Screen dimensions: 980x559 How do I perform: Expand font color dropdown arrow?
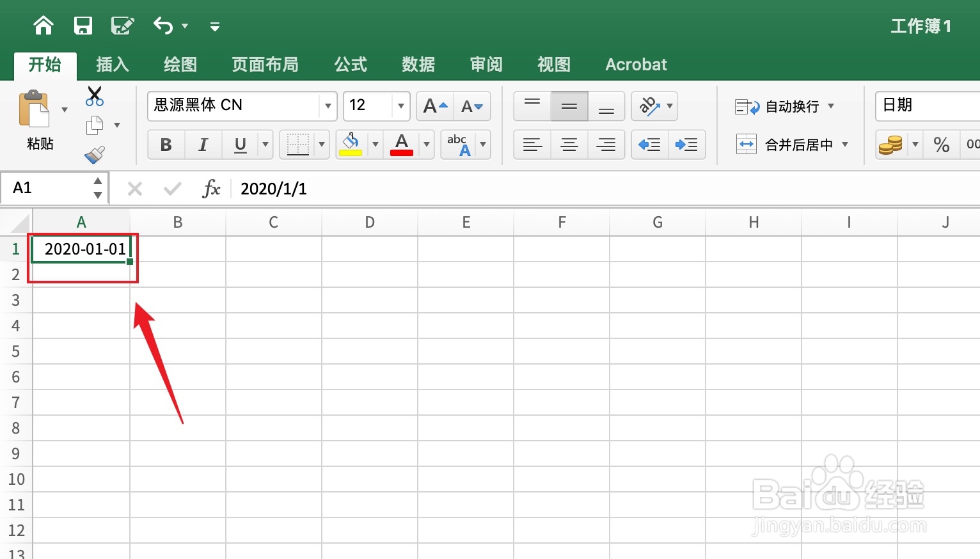(x=427, y=145)
